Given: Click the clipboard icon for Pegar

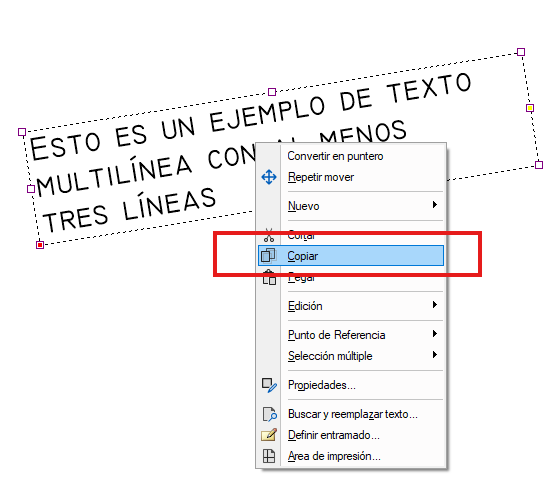Looking at the screenshot, I should tap(269, 278).
